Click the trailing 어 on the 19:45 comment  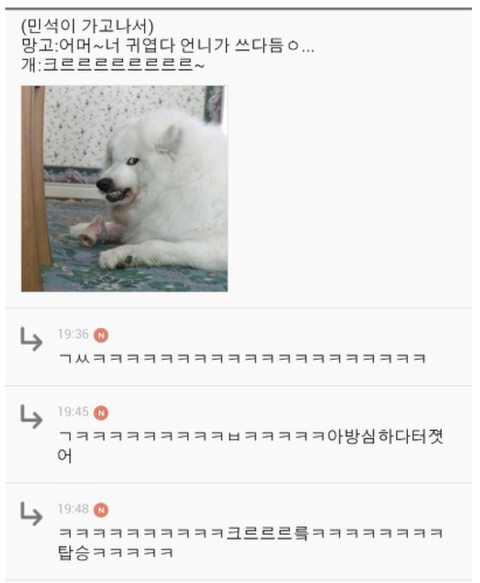65,456
